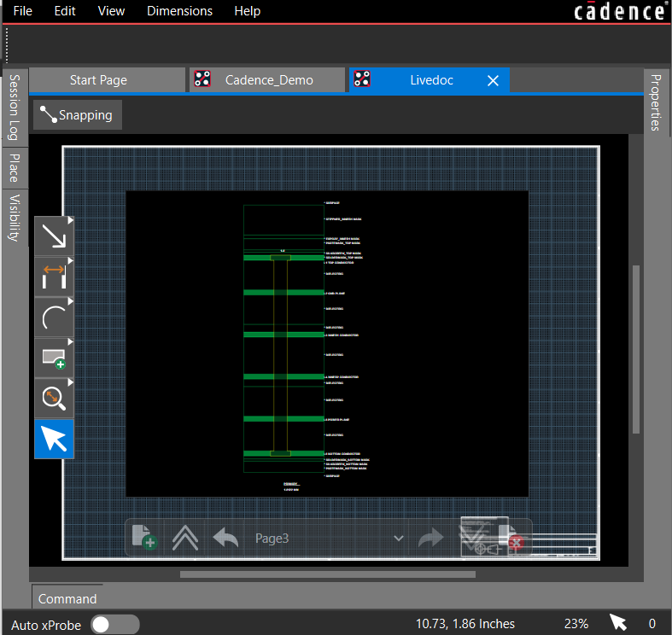Click the stackup cross-section drawing view
The width and height of the screenshot is (672, 635).
(327, 344)
